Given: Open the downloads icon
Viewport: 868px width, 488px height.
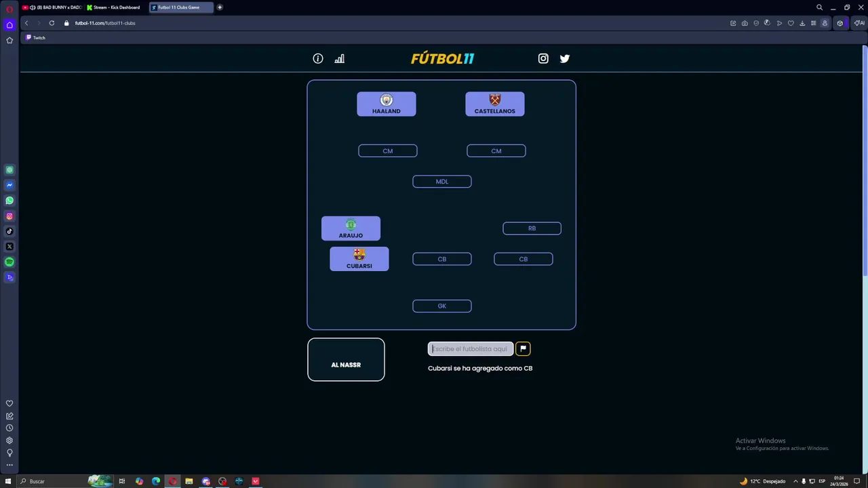Looking at the screenshot, I should pos(802,23).
